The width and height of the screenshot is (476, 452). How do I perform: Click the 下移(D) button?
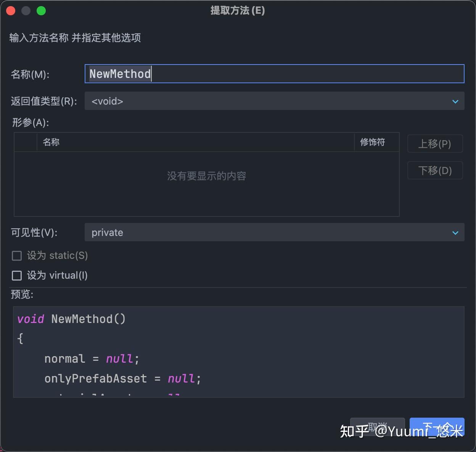435,170
